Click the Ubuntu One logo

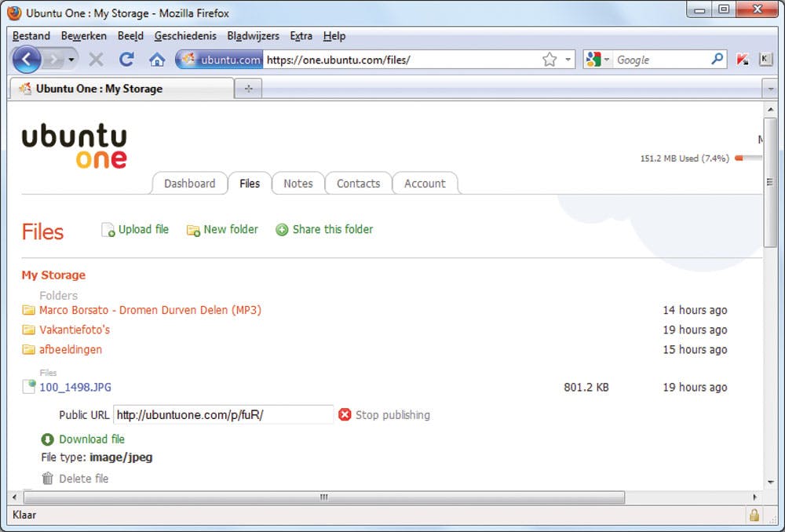(x=74, y=146)
